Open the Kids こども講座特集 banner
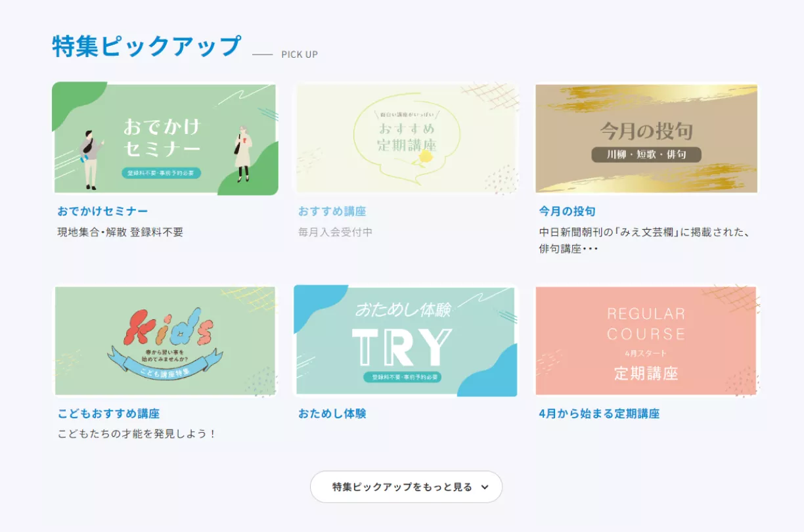The image size is (804, 532). [165, 341]
